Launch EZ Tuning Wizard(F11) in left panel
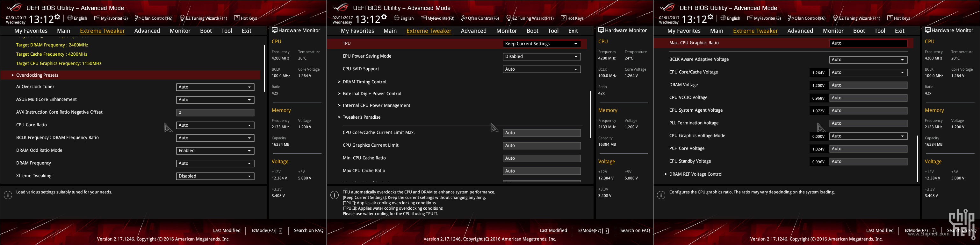The height and width of the screenshot is (245, 980). [204, 18]
